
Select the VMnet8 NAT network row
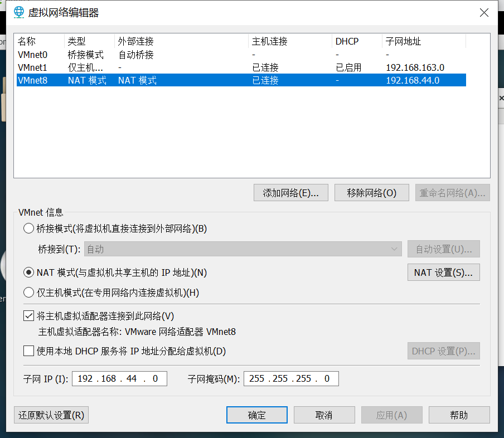[33, 80]
